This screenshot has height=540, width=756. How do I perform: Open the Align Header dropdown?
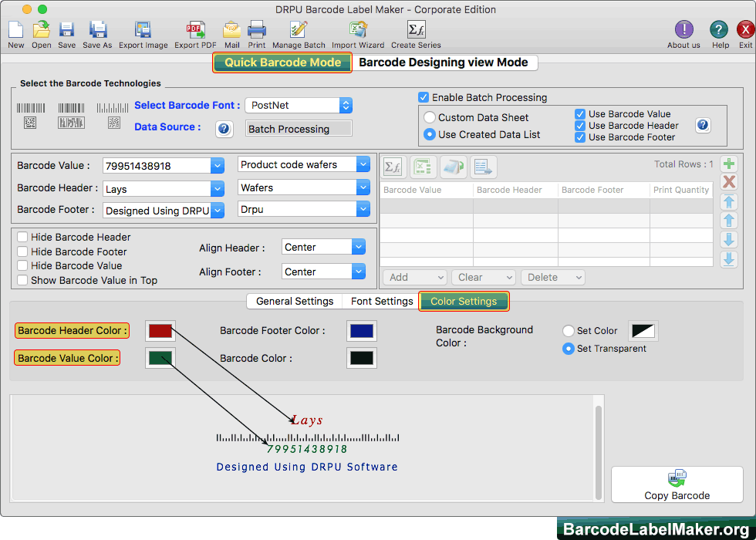point(358,248)
